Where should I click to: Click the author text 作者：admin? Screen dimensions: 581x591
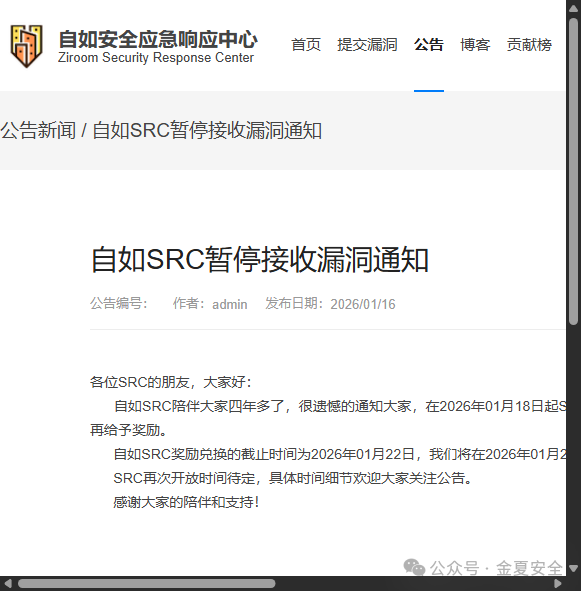point(210,303)
